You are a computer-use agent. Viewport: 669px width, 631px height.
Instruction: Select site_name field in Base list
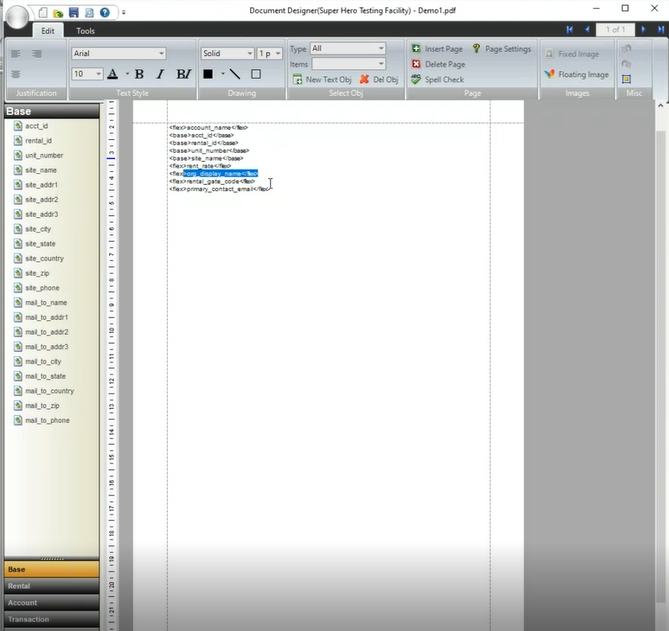click(x=35, y=170)
